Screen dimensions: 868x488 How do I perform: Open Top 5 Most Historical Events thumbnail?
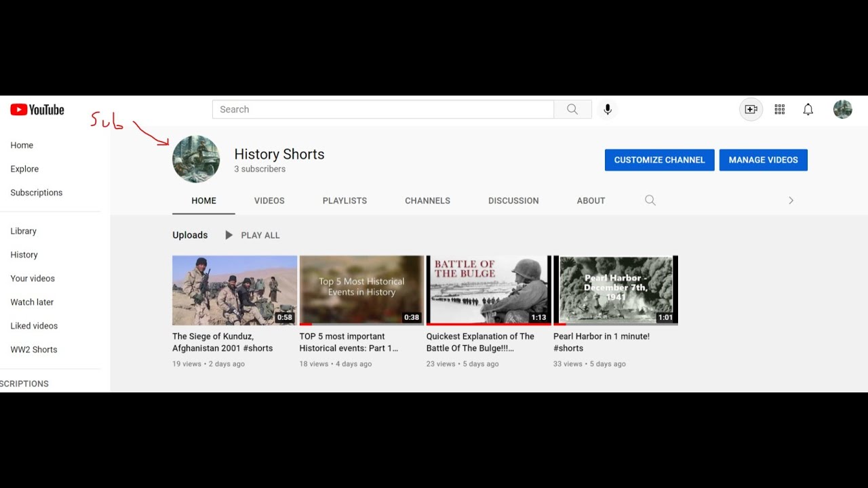(x=361, y=290)
